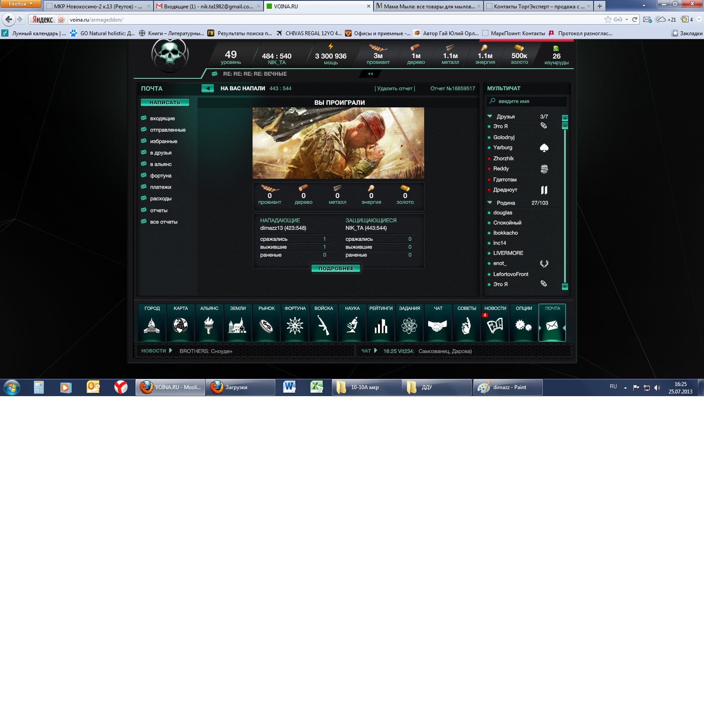
Task: Click the Удалить отчет link
Action: pos(395,88)
